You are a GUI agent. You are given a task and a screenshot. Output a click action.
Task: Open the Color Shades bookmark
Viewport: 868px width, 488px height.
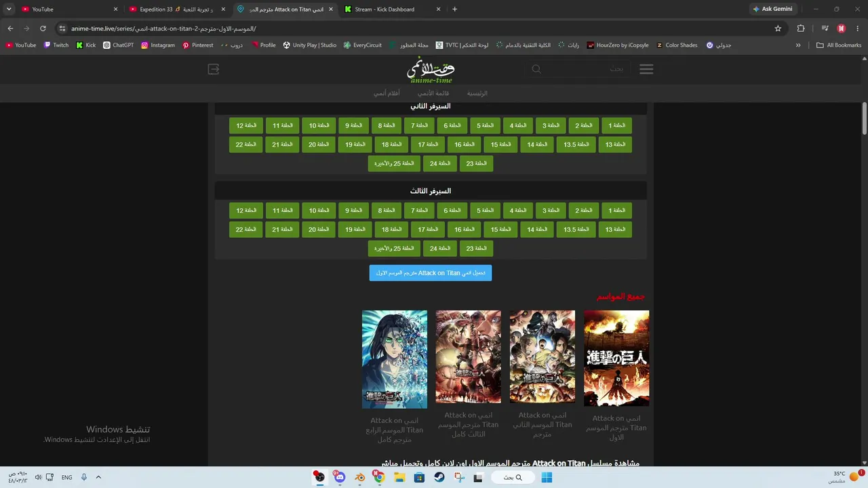point(677,45)
